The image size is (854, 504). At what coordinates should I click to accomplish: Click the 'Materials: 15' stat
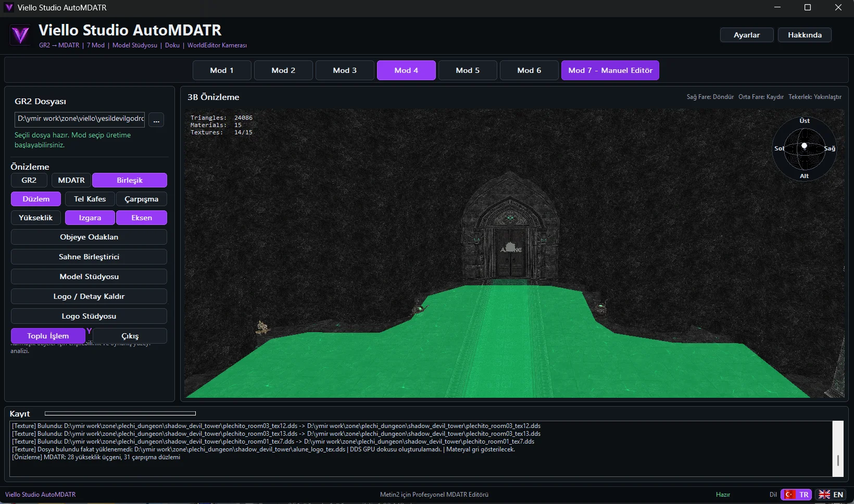click(216, 125)
